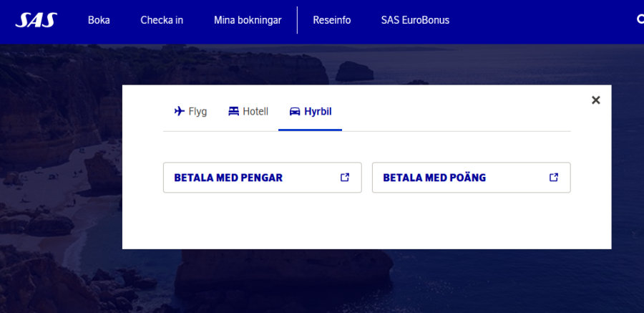The image size is (644, 313).
Task: Open Reseinfo in the navigation bar
Action: click(x=332, y=20)
